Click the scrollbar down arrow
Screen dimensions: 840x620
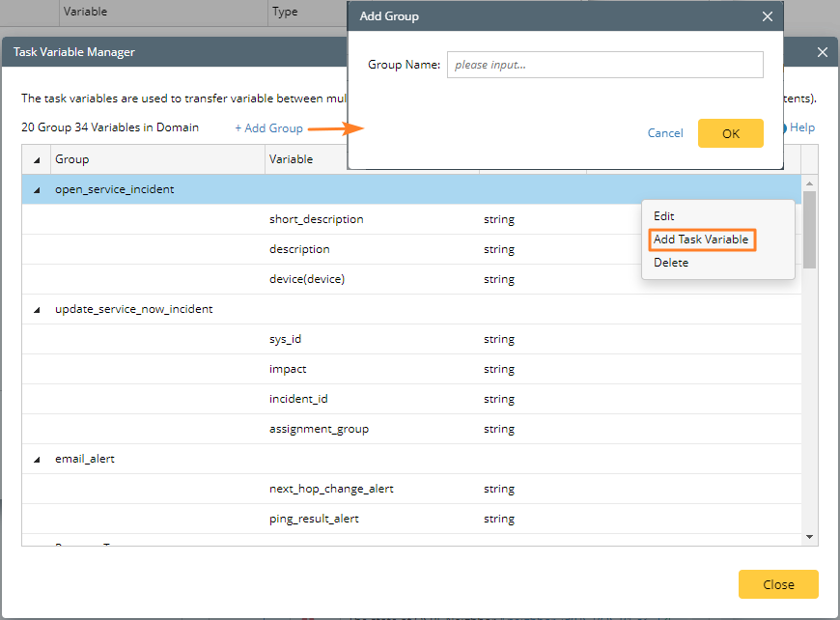pyautogui.click(x=809, y=537)
